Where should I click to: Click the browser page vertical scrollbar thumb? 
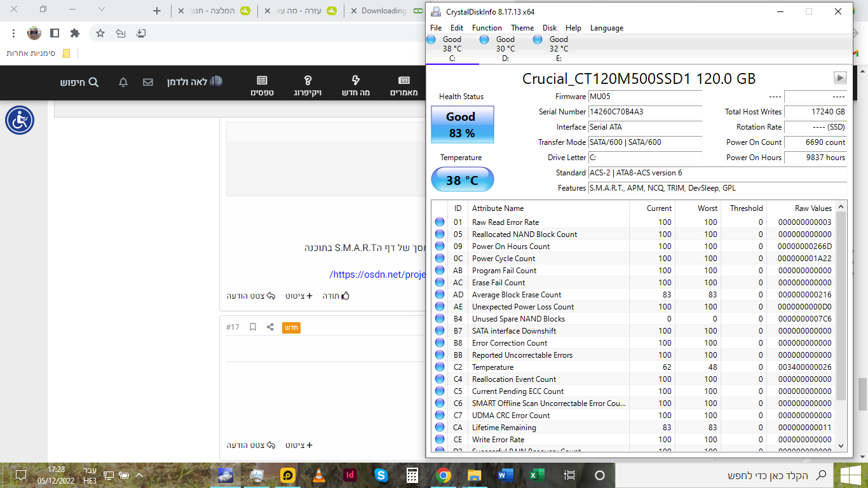pos(862,395)
